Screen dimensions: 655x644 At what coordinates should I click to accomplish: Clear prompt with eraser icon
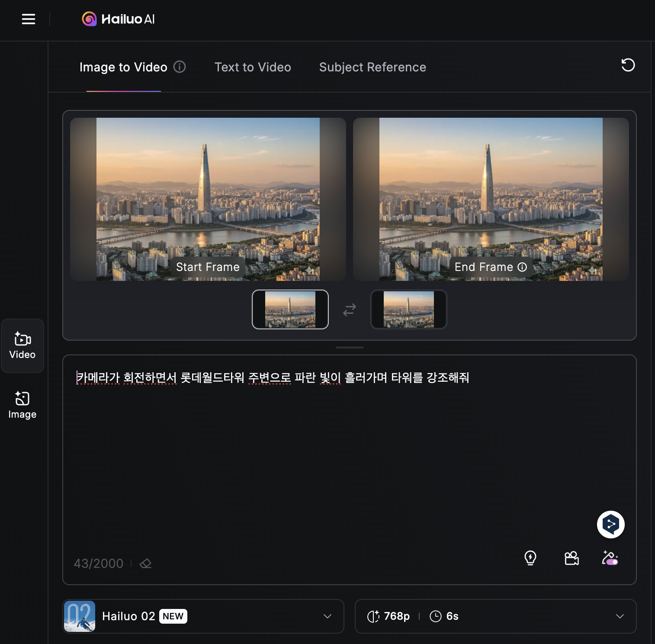tap(146, 563)
